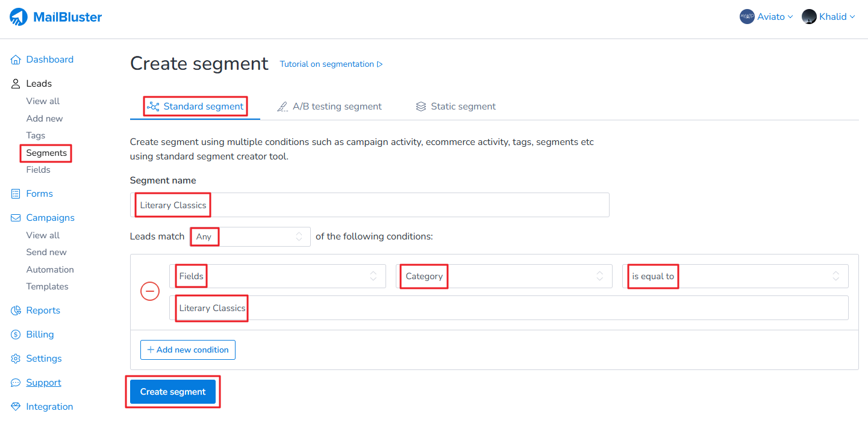Open Tutorial on segmentation link
Viewport: 868px width, 429px height.
(x=331, y=64)
